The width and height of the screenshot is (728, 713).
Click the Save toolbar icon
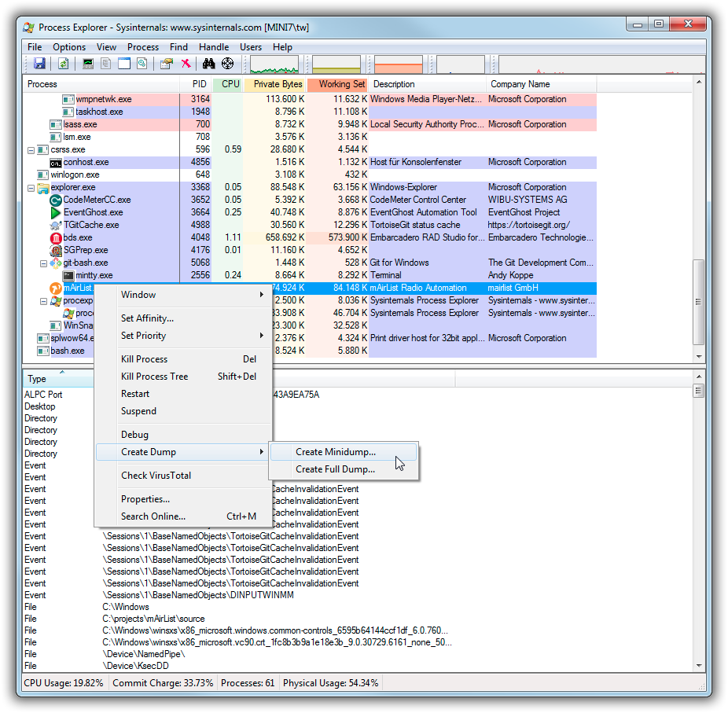(x=39, y=64)
